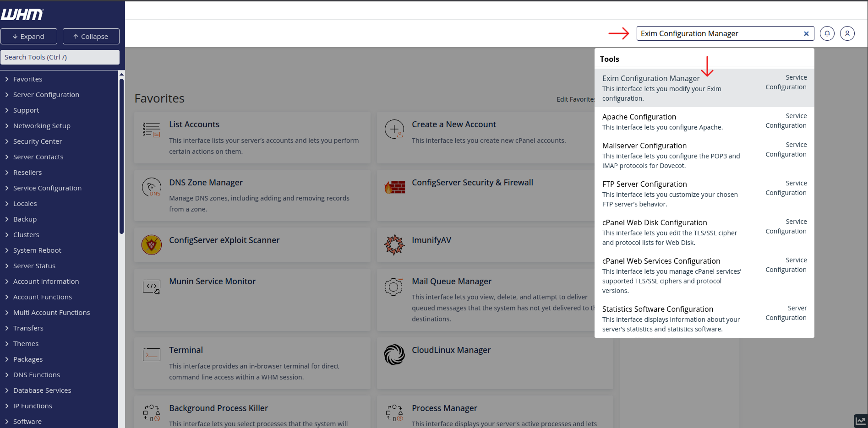Screen dimensions: 868x428
Task: Click the Process Manager icon
Action: click(x=394, y=412)
